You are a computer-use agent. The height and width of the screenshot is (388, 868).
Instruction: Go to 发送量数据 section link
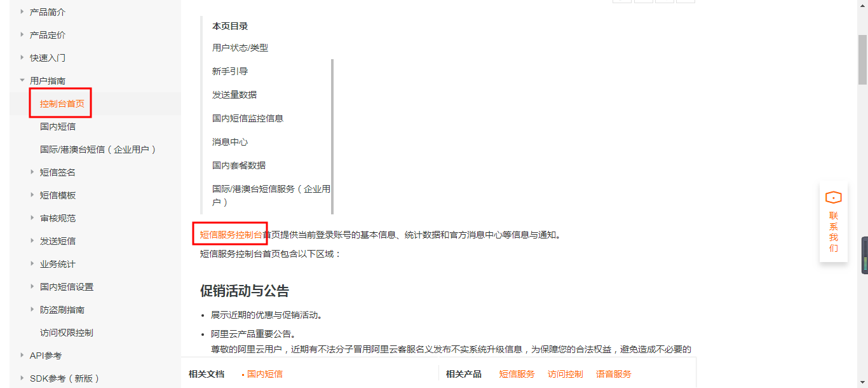click(x=234, y=95)
